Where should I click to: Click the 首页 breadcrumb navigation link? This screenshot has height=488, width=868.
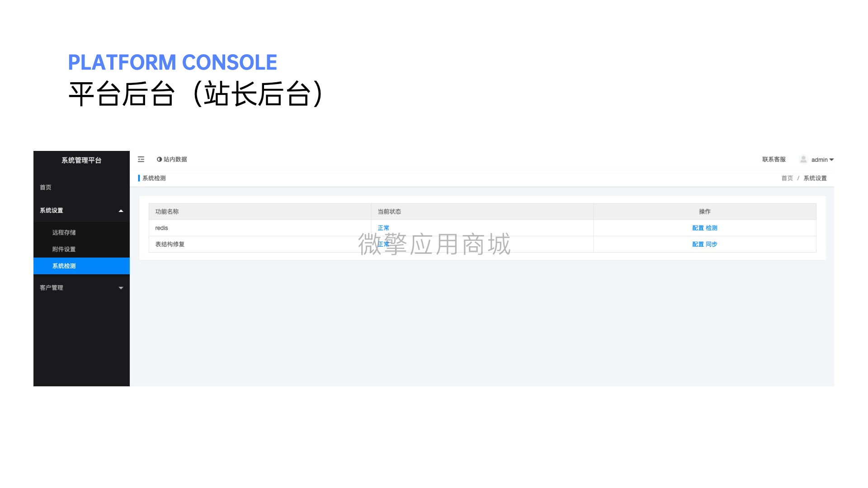point(787,178)
